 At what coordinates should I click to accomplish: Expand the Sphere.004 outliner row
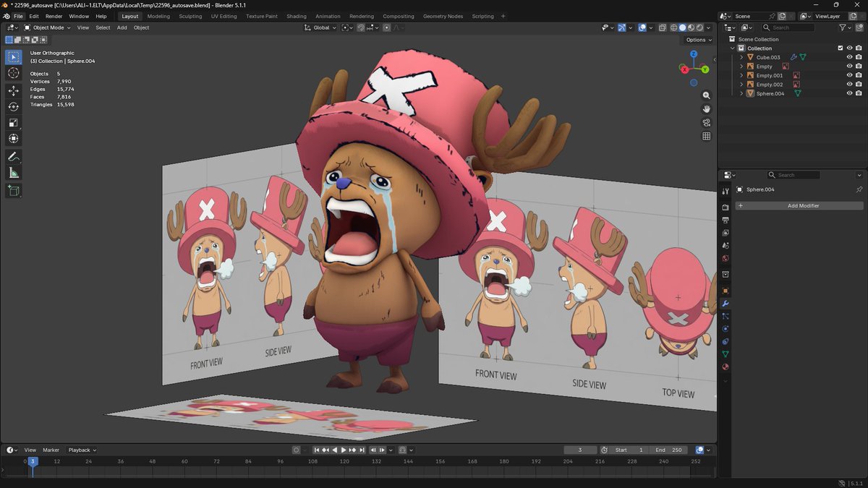741,93
